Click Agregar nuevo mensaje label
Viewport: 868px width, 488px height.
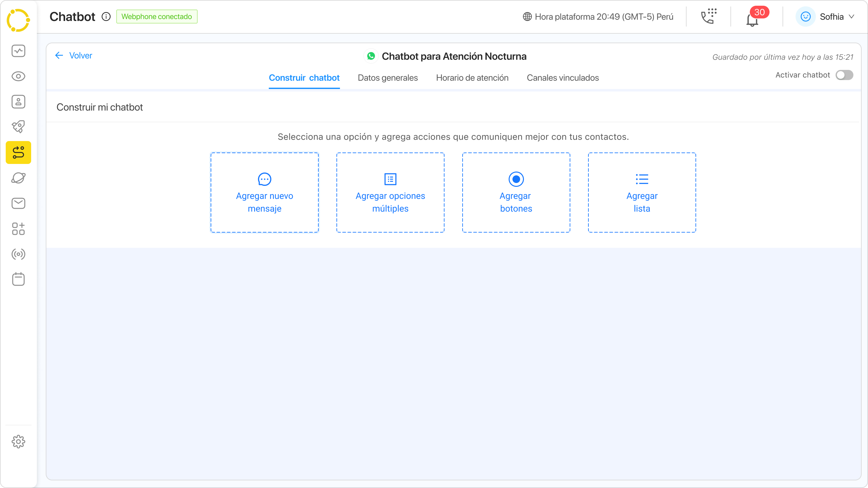coord(265,202)
